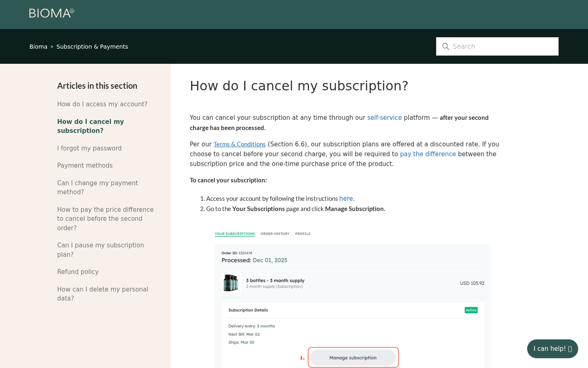Follow the 'pay the difference' link
588x368 pixels.
428,154
